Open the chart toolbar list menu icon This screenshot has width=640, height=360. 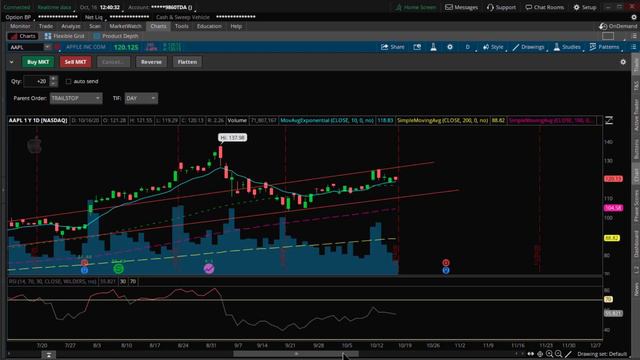(633, 47)
